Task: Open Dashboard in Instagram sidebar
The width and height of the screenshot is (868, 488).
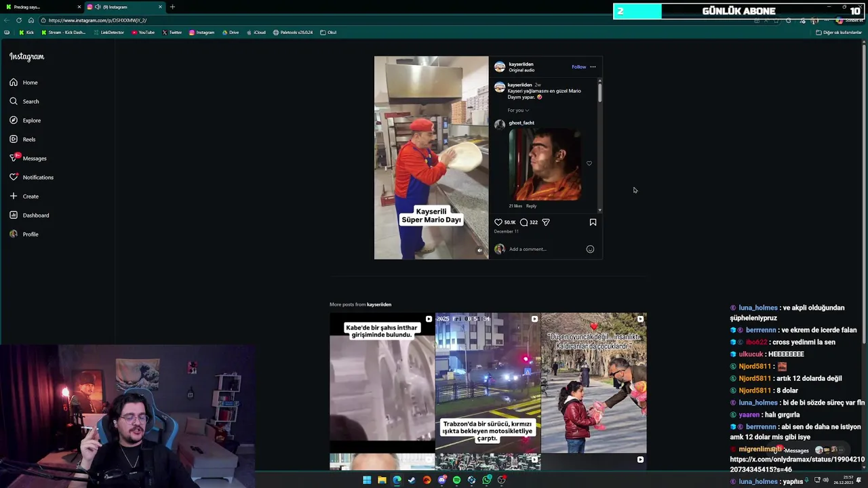Action: pyautogui.click(x=29, y=216)
